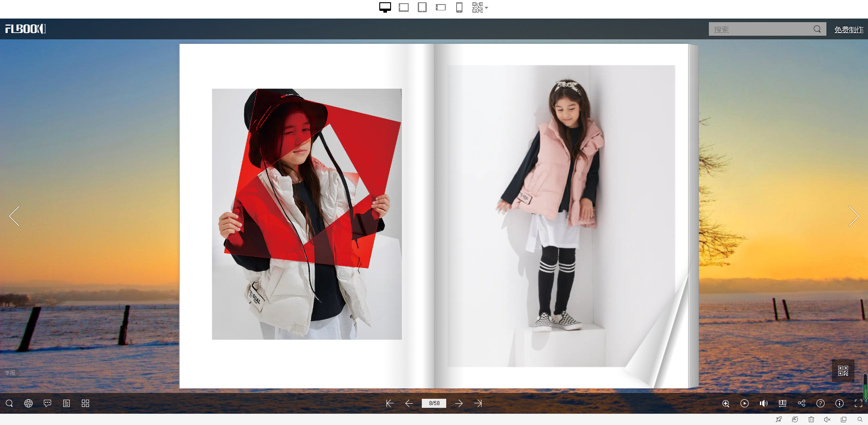Toggle the muted speaker in status bar
868x425 pixels.
click(x=827, y=420)
